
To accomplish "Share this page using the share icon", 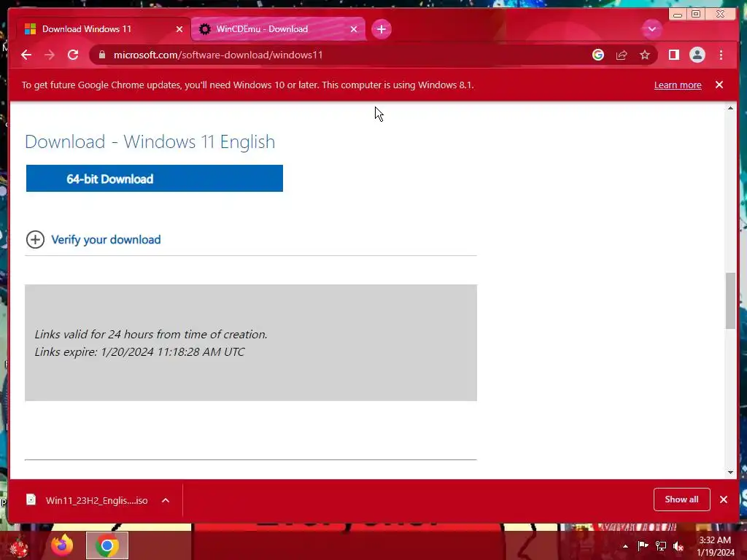I will click(622, 55).
